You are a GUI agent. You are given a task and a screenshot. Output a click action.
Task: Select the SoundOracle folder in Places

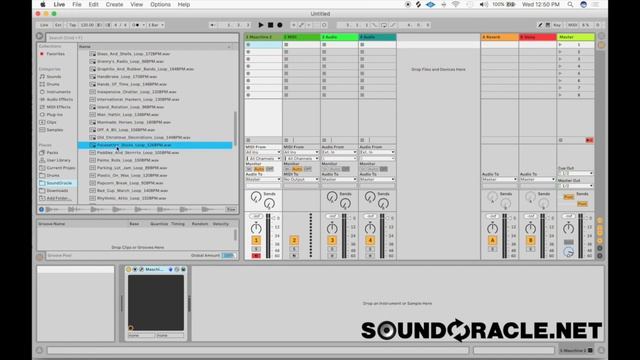coord(59,183)
